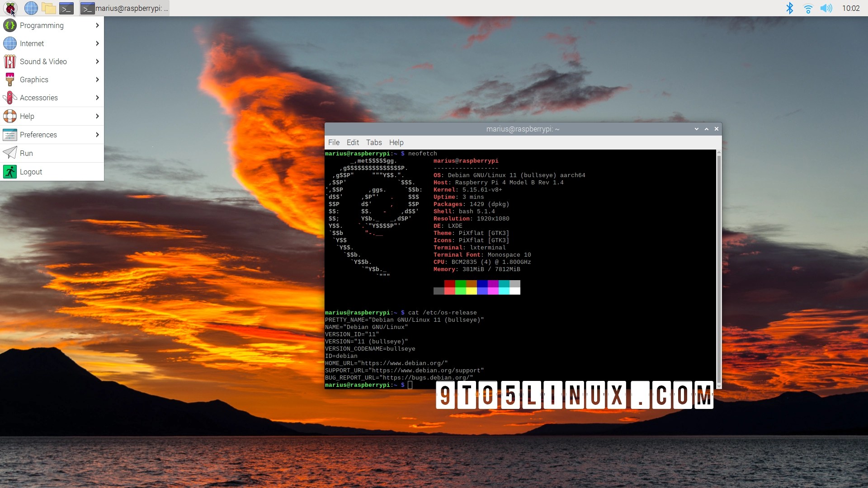
Task: Expand the Programming submenu
Action: [96, 25]
